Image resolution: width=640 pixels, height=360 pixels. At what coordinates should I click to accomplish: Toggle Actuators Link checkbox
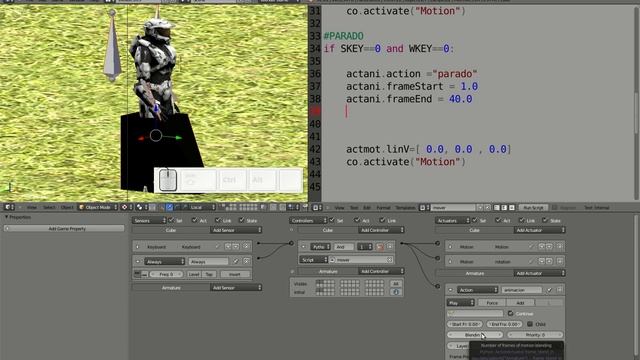click(522, 220)
